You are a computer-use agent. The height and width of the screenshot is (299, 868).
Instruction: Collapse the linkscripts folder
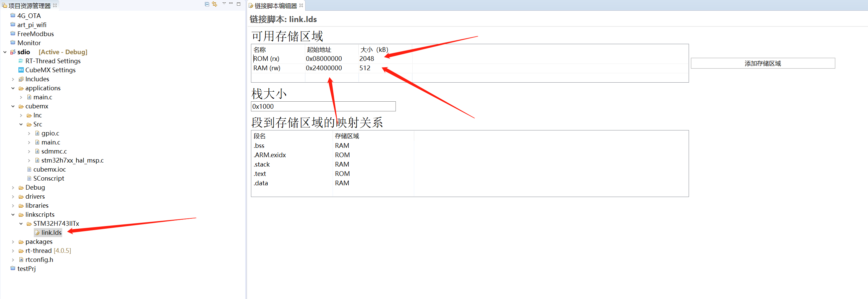13,214
